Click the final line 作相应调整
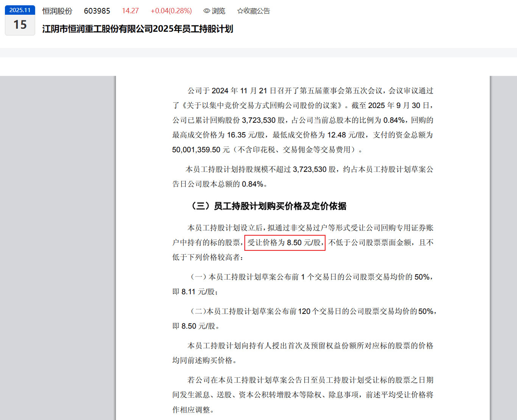 (x=191, y=410)
